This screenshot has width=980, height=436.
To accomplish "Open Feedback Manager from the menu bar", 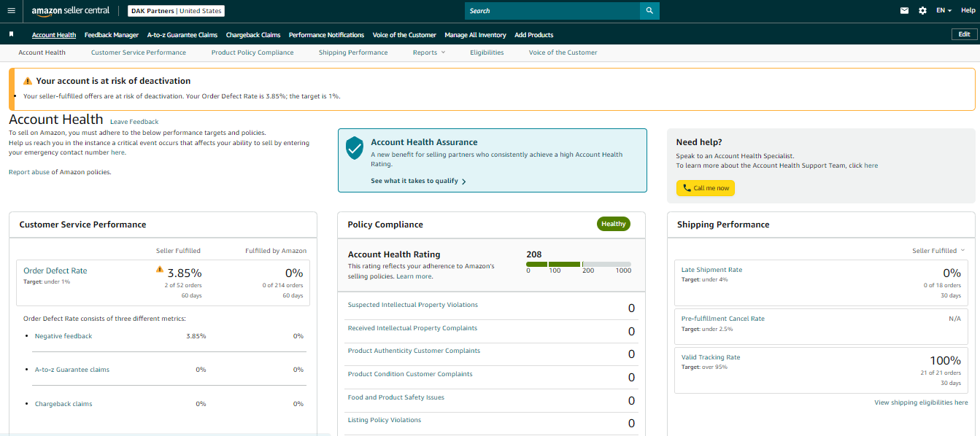I will (x=112, y=35).
